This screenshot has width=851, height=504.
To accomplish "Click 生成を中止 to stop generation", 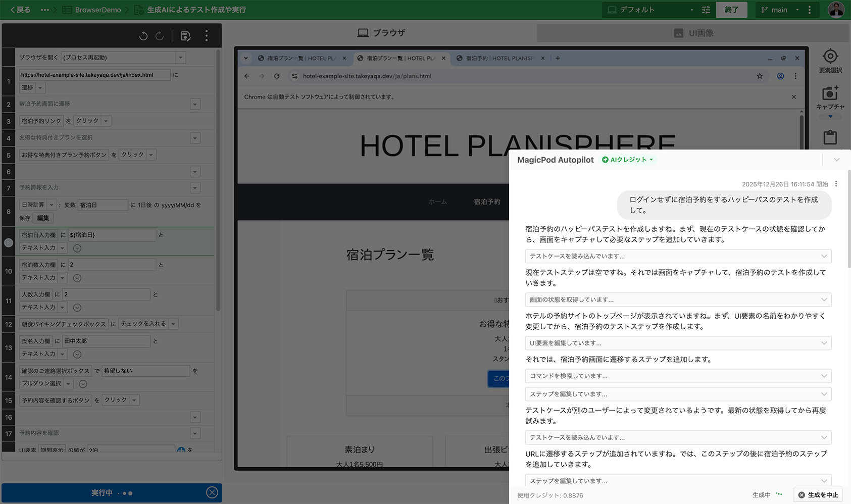I will pos(817,495).
